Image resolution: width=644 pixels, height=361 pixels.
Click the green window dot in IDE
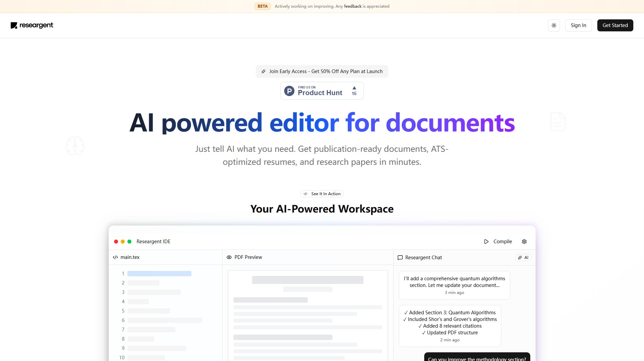pos(129,242)
